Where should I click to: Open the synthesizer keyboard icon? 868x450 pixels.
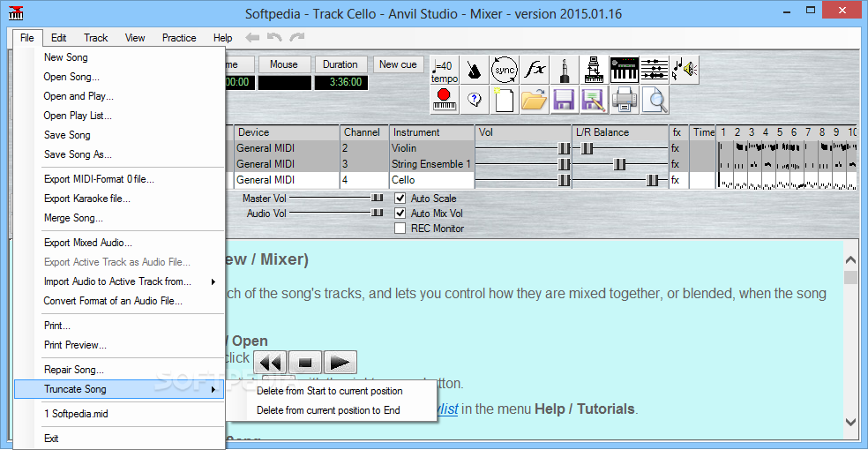[625, 70]
